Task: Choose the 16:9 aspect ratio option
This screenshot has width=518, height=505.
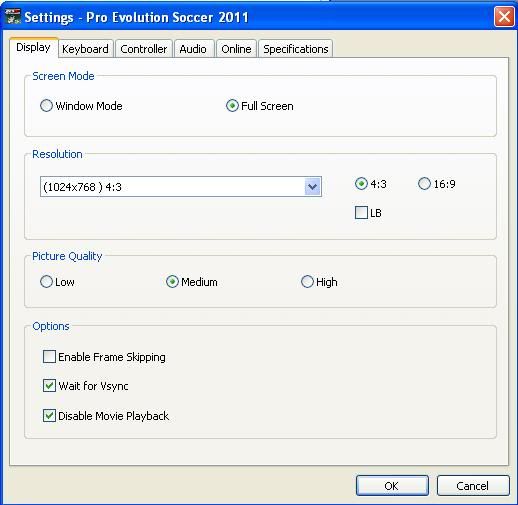Action: 424,184
